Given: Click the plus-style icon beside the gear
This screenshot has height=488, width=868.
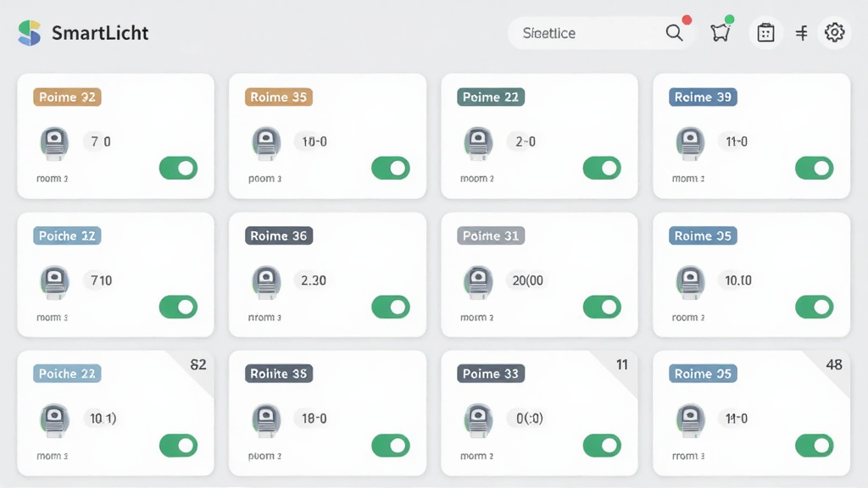Looking at the screenshot, I should click(801, 33).
